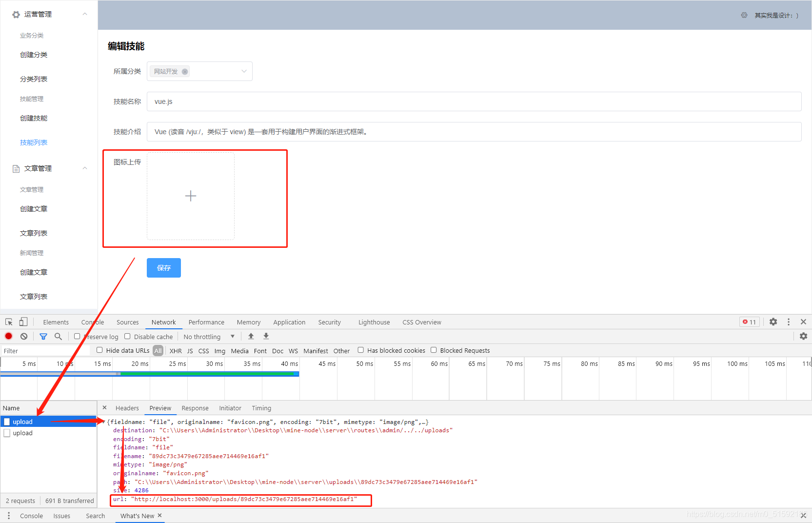
Task: Click the 技能名称 field containing vue.js
Action: (474, 101)
